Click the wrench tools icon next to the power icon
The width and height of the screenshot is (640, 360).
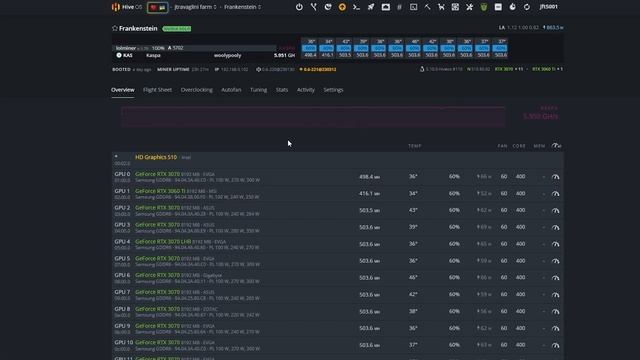pyautogui.click(x=313, y=7)
